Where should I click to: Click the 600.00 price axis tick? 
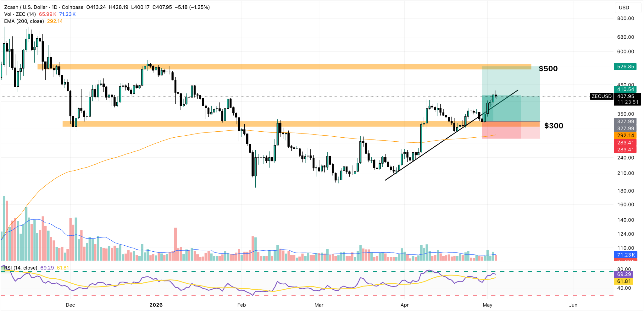pyautogui.click(x=625, y=51)
